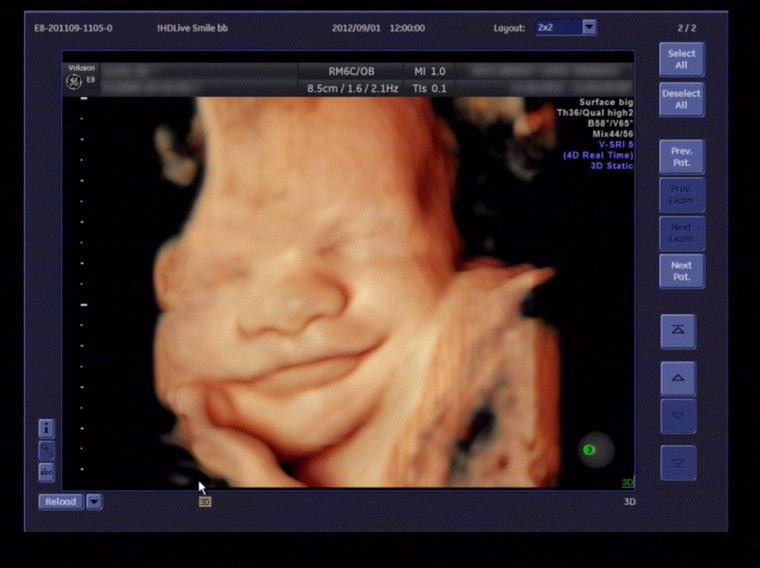Open the Layout 2x2 dropdown
The image size is (760, 568).
pyautogui.click(x=589, y=27)
